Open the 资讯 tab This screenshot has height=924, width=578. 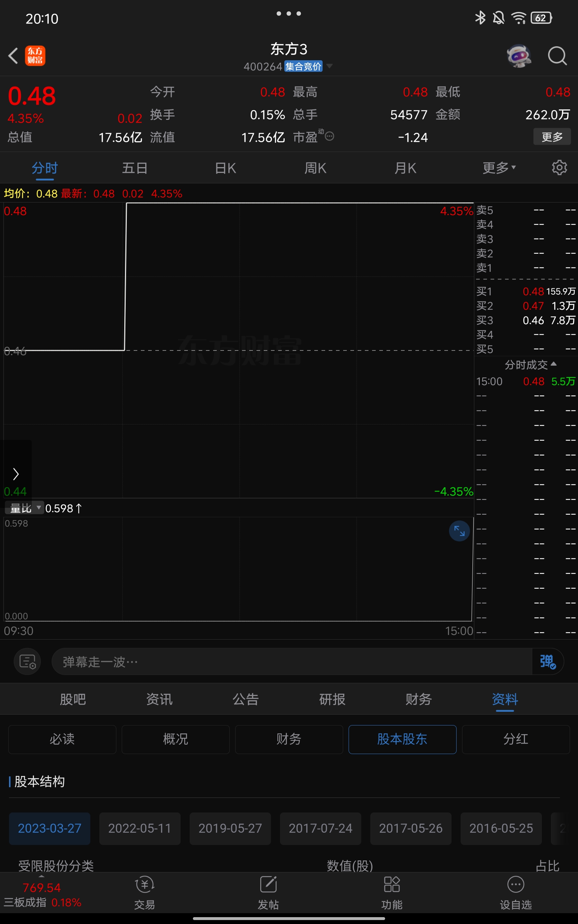(x=159, y=699)
